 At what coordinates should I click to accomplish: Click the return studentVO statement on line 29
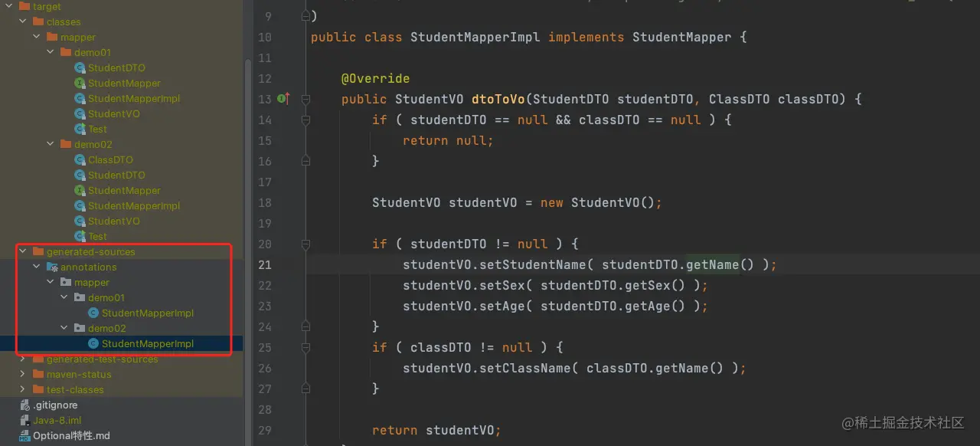tap(436, 430)
